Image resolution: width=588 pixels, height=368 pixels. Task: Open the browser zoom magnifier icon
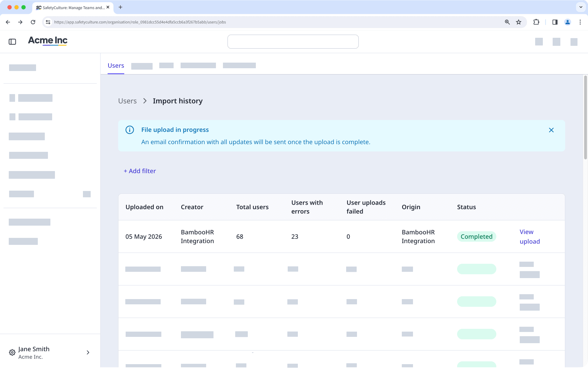point(507,22)
